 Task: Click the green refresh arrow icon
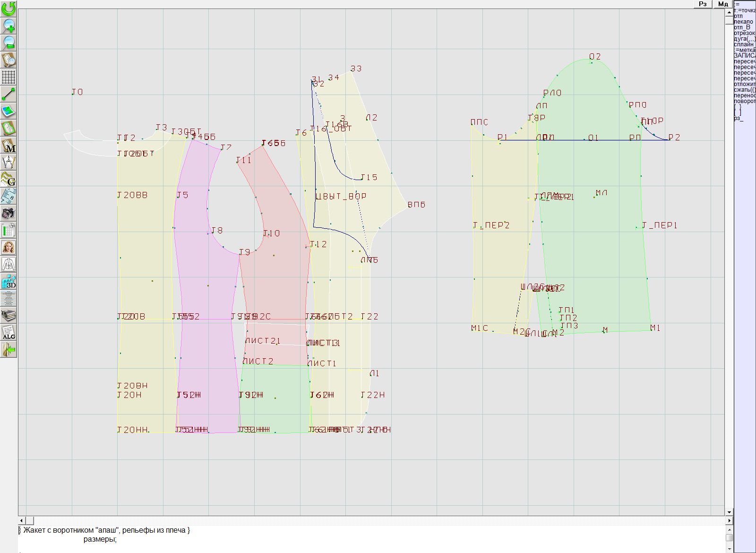[9, 9]
